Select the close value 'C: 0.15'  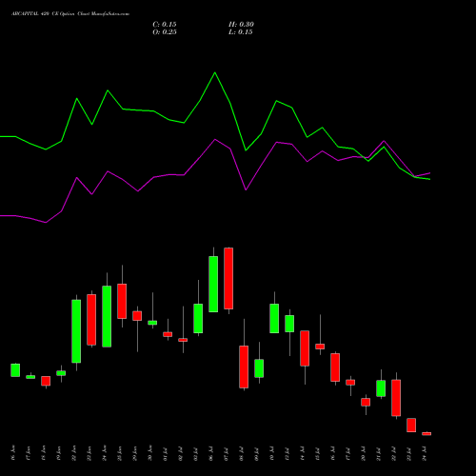tap(165, 25)
